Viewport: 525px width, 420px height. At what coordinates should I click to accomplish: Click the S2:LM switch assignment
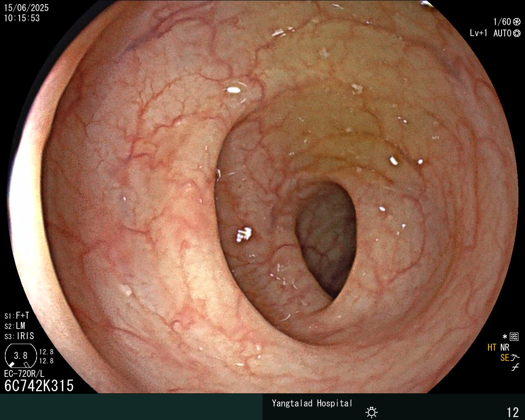pos(15,326)
